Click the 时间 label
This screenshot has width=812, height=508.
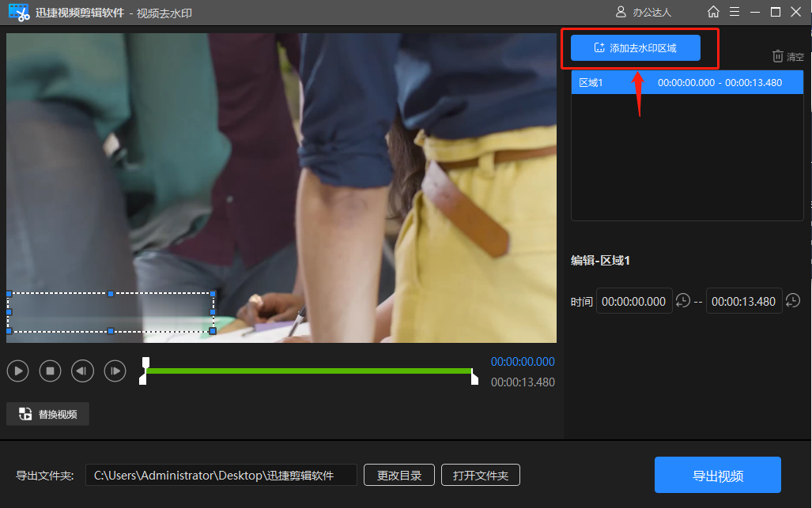(x=582, y=302)
